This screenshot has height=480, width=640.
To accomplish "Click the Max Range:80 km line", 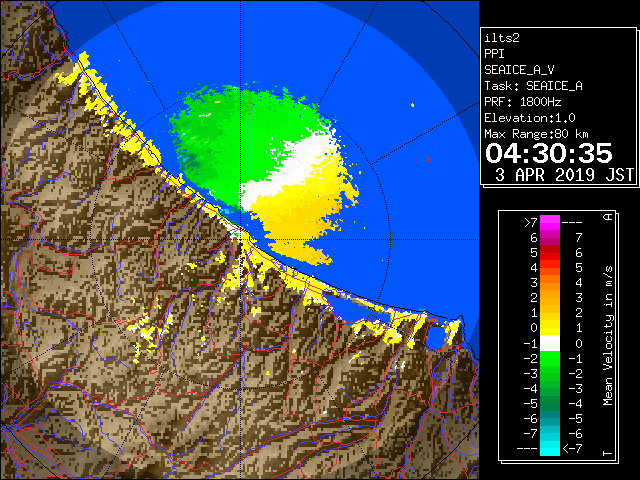I will pyautogui.click(x=536, y=134).
